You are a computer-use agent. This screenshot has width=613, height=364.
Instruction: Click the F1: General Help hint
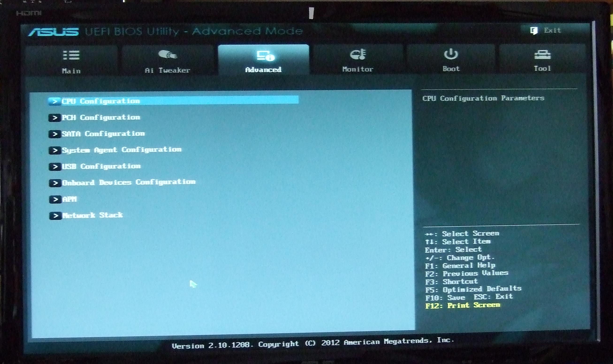point(460,265)
